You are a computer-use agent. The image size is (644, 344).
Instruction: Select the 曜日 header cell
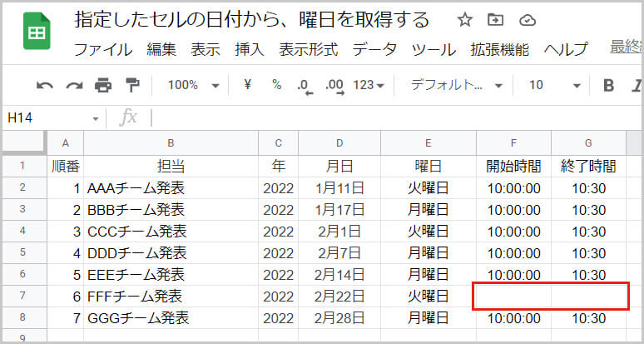(429, 167)
